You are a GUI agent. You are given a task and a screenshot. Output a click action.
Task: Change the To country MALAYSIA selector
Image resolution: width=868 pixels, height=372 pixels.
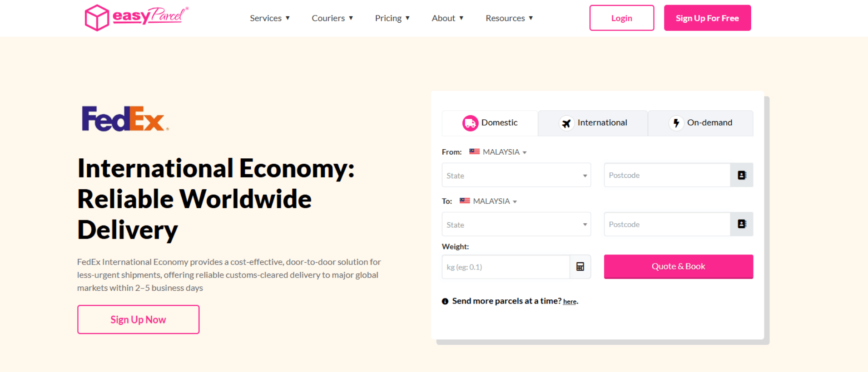(x=488, y=201)
